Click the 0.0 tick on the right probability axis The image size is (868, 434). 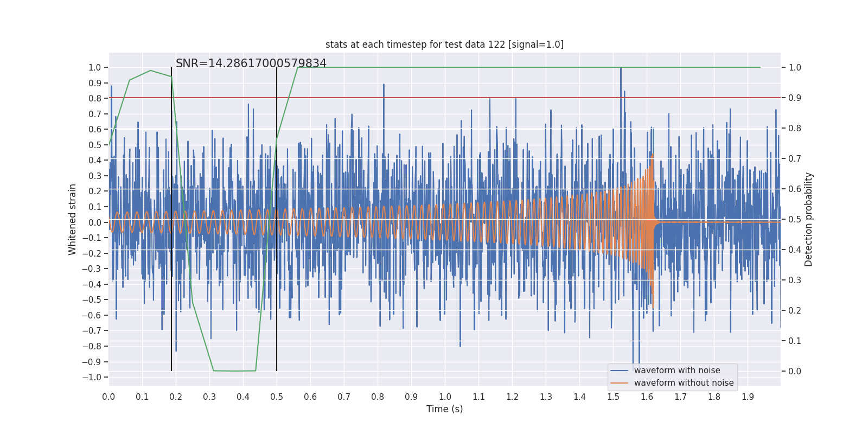795,372
